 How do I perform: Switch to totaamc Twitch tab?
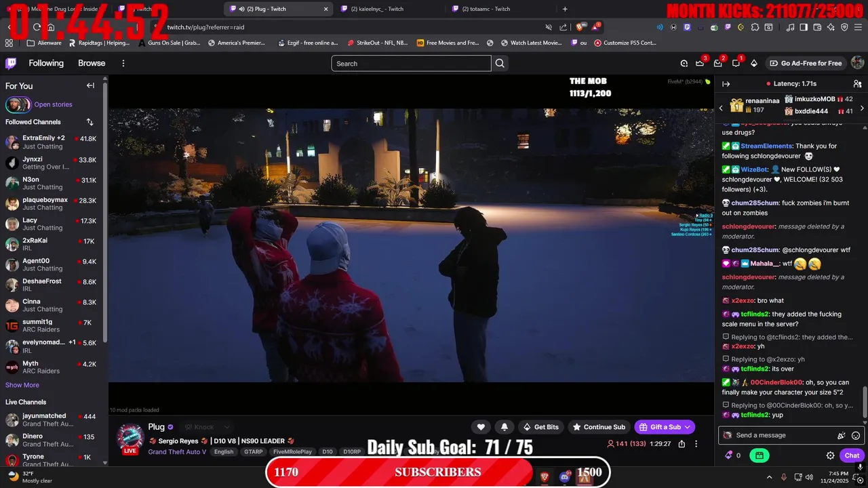click(500, 9)
